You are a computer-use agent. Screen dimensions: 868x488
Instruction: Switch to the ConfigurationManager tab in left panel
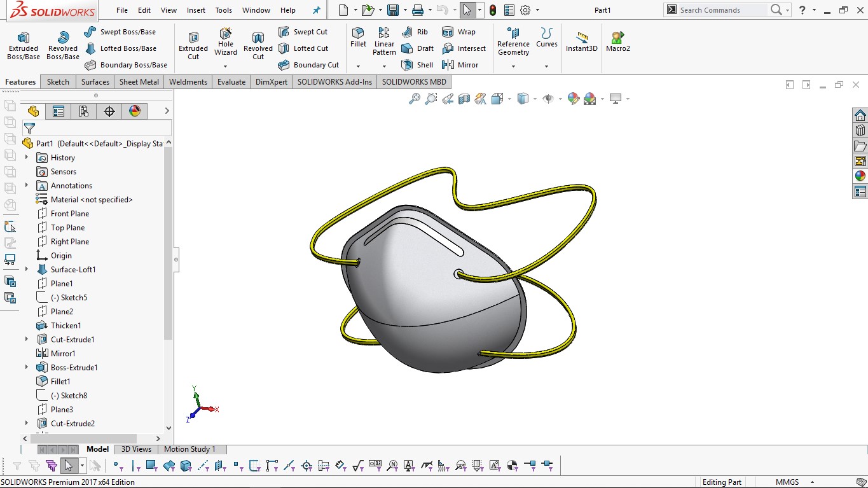(x=83, y=111)
